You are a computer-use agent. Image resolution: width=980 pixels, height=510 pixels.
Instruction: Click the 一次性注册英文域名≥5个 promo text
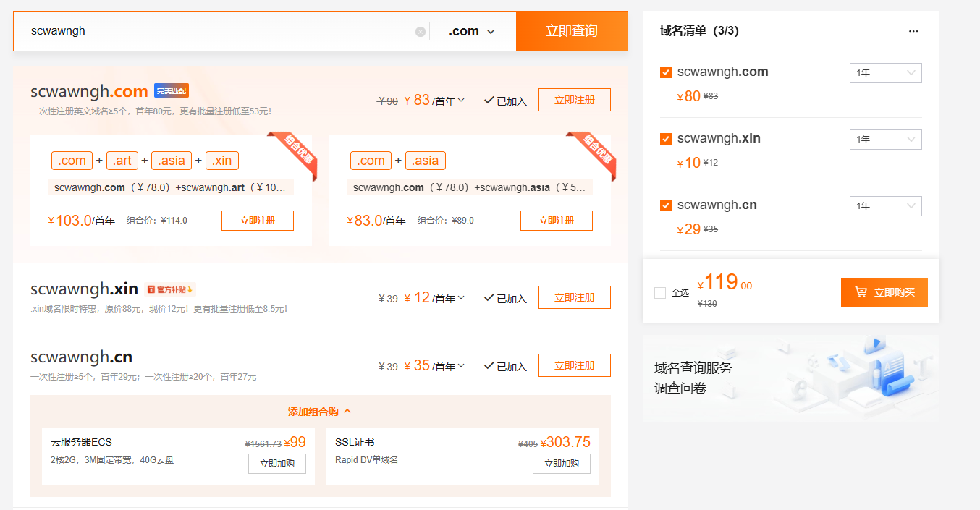(x=151, y=111)
